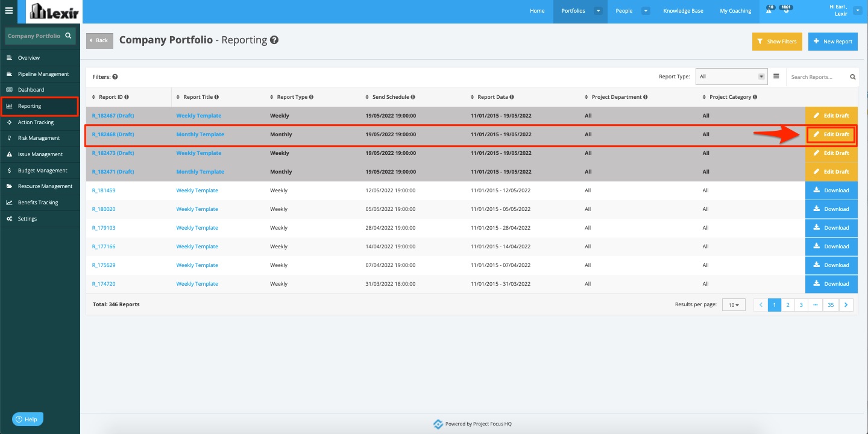Click the Show Filters button
This screenshot has height=434, width=868.
pos(777,42)
